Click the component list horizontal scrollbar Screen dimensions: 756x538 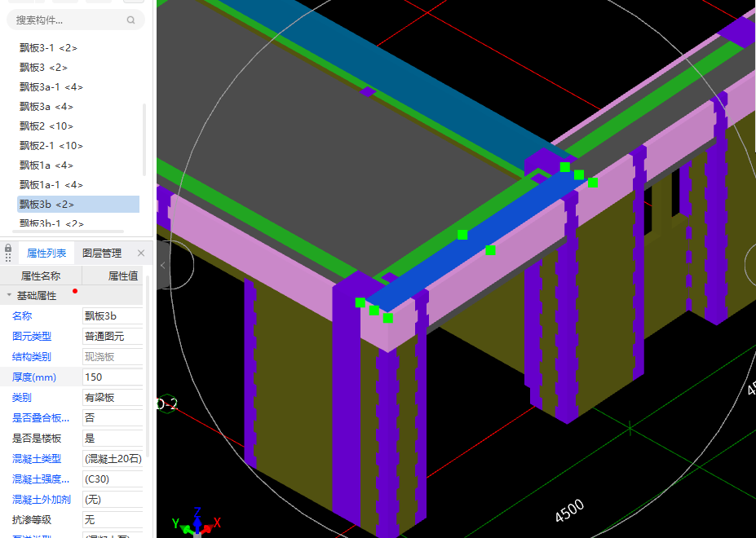point(68,232)
